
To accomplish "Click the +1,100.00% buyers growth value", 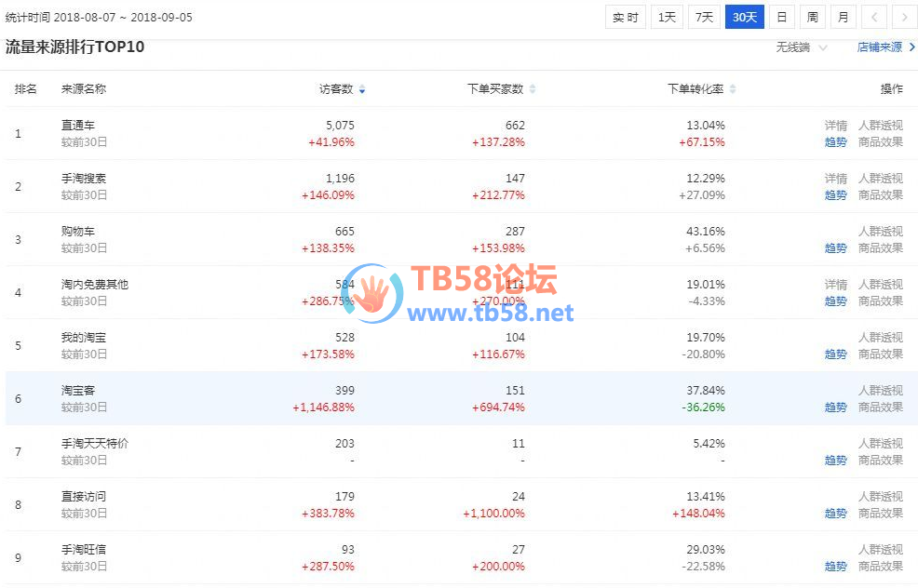I will [x=494, y=514].
